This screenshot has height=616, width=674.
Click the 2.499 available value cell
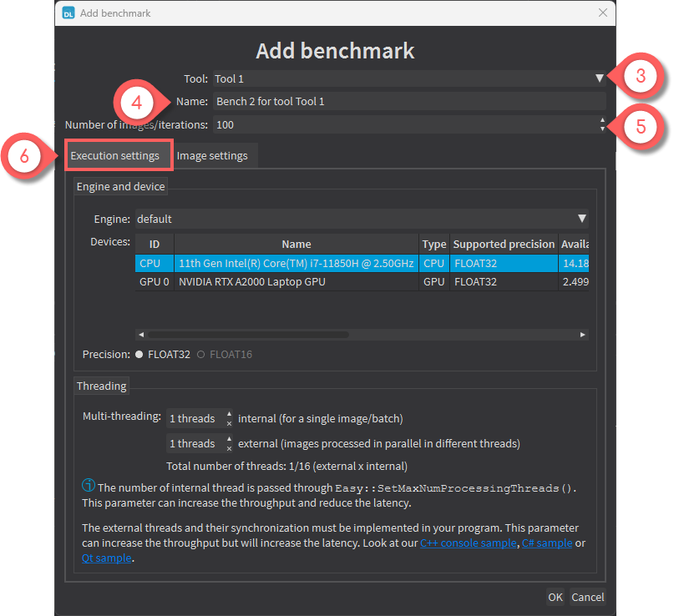pos(574,282)
